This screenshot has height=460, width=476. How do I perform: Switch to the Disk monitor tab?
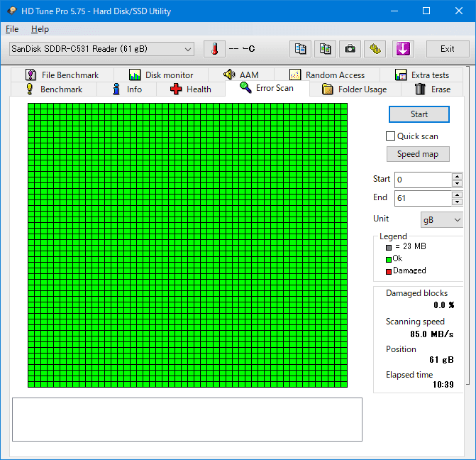point(161,75)
